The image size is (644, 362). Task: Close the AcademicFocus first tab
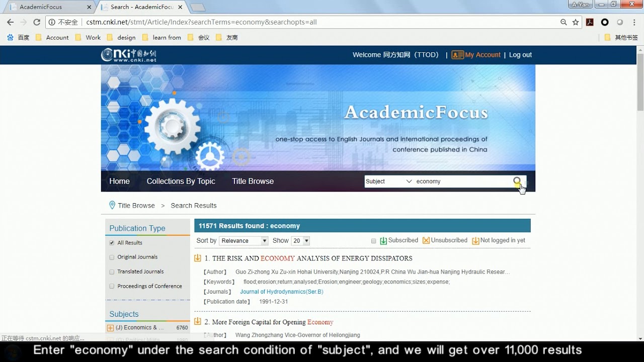pos(90,7)
